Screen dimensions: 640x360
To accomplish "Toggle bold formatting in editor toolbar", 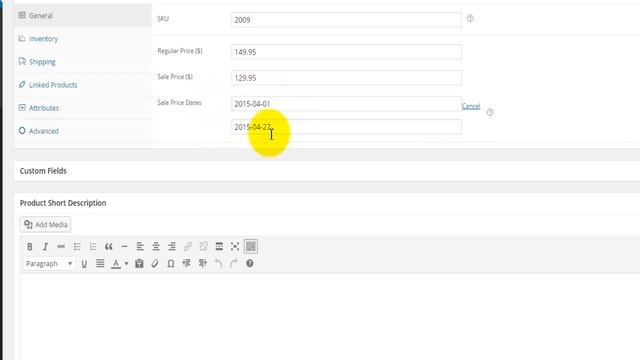I will (30, 247).
